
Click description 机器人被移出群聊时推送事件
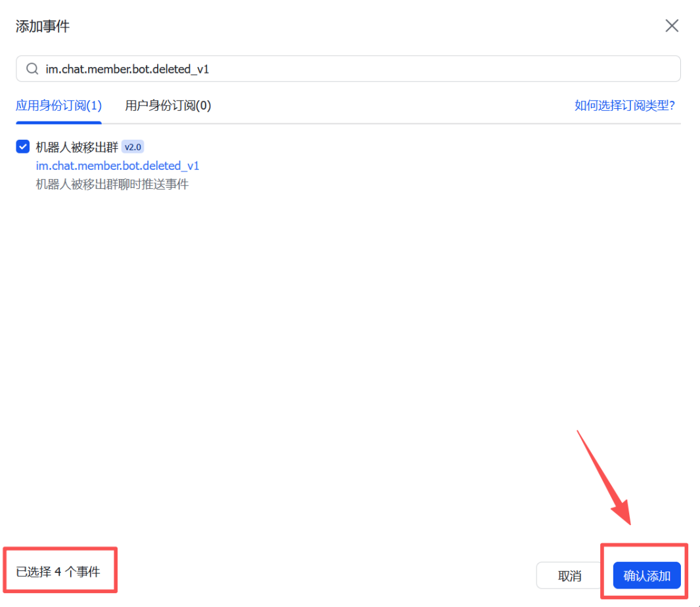coord(112,184)
